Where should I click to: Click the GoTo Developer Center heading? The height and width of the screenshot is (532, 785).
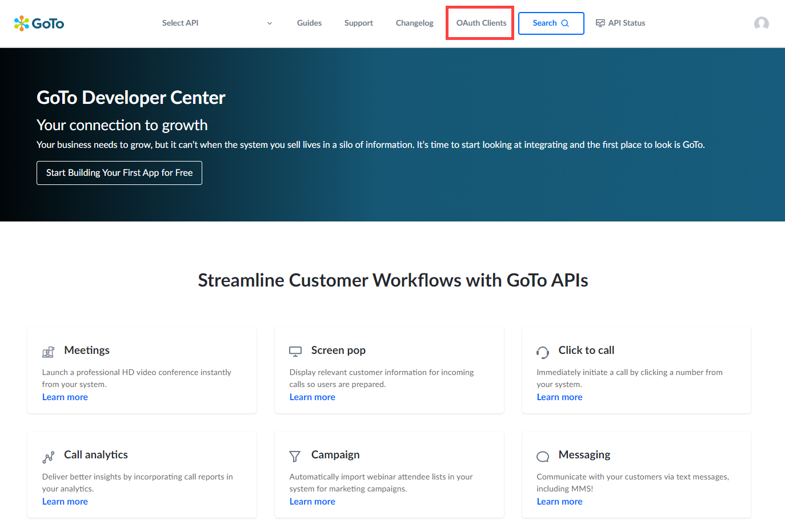click(x=131, y=98)
